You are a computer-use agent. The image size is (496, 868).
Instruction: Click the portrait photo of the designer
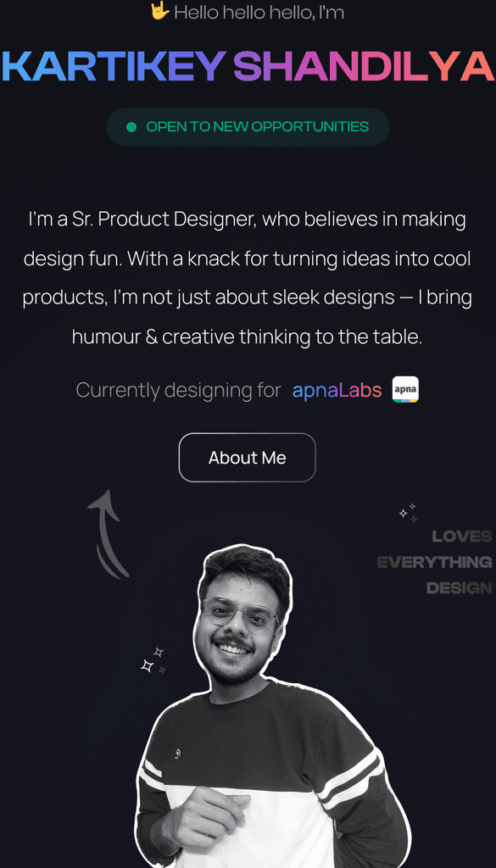tap(271, 707)
